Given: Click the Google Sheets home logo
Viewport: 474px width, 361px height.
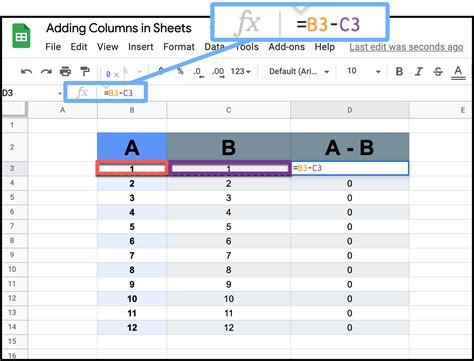Looking at the screenshot, I should (x=21, y=35).
